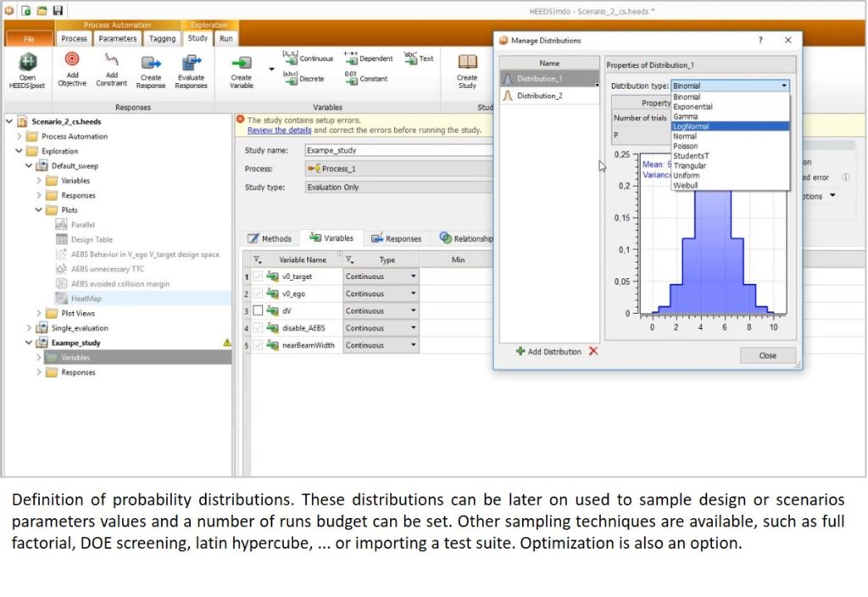
Task: Click the Create Study book icon
Action: pyautogui.click(x=467, y=62)
